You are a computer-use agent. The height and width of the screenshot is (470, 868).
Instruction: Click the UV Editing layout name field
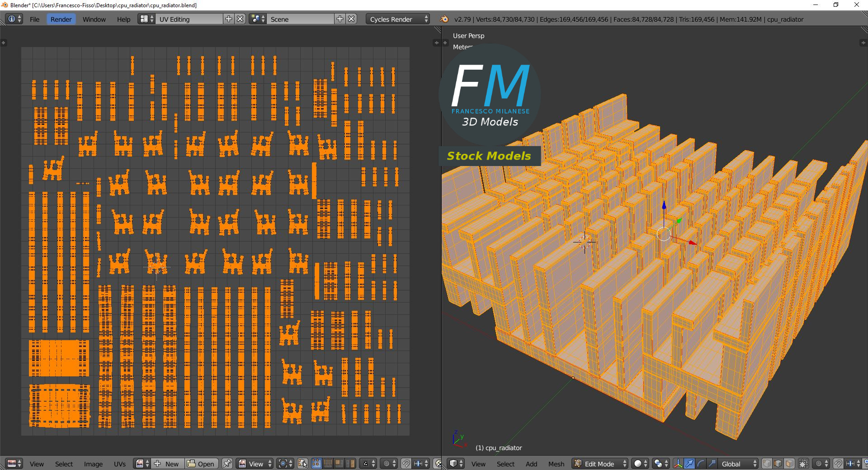pos(189,19)
